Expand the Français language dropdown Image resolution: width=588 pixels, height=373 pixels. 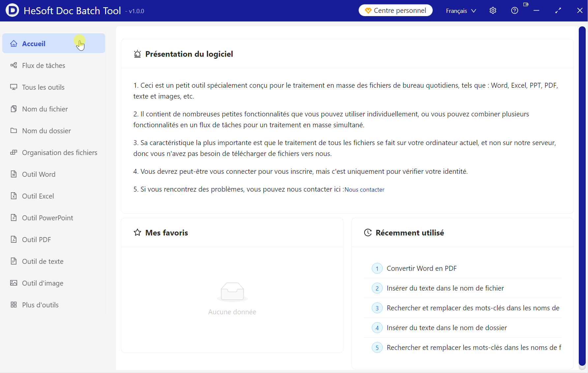(461, 11)
